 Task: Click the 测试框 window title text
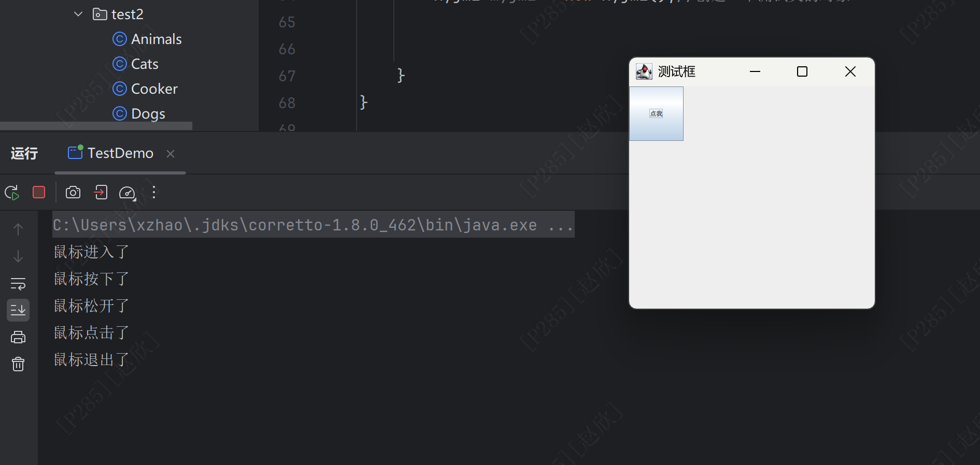click(x=677, y=71)
